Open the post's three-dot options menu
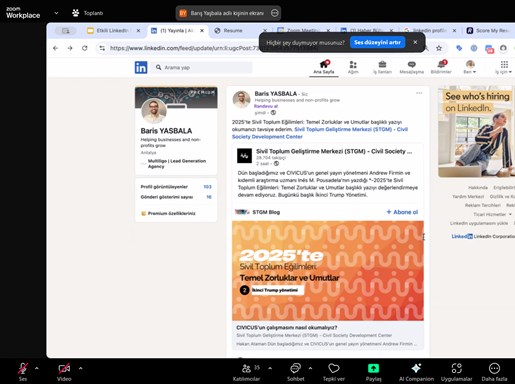 tap(419, 93)
